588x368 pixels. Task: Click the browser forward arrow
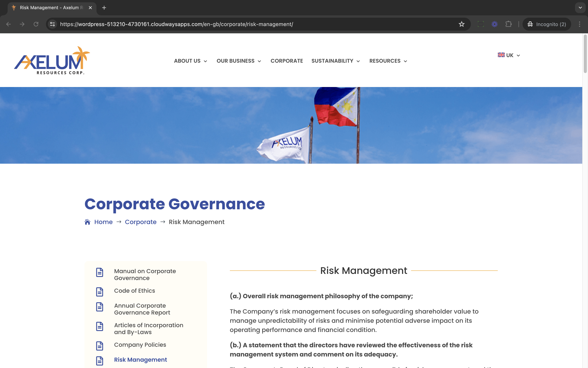coord(22,24)
